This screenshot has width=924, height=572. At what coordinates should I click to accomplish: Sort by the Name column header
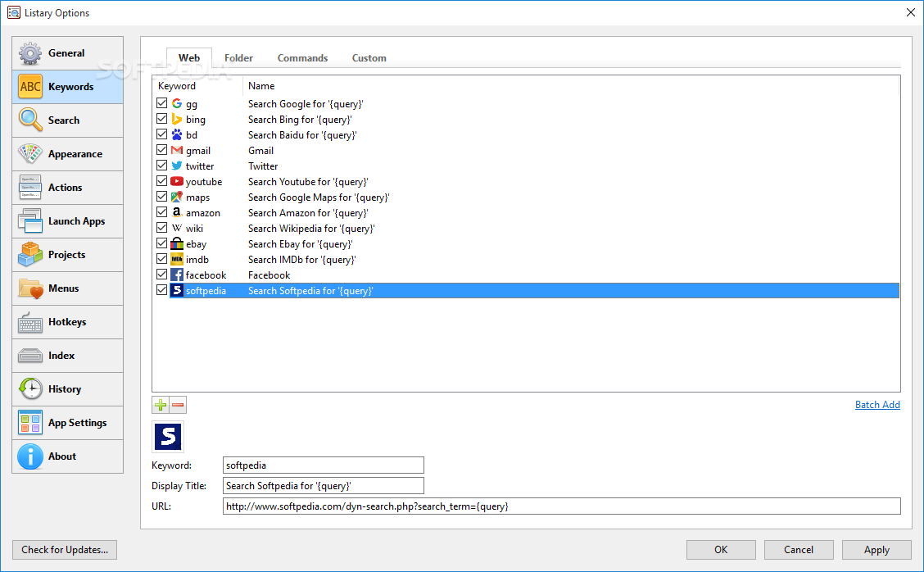click(x=570, y=86)
